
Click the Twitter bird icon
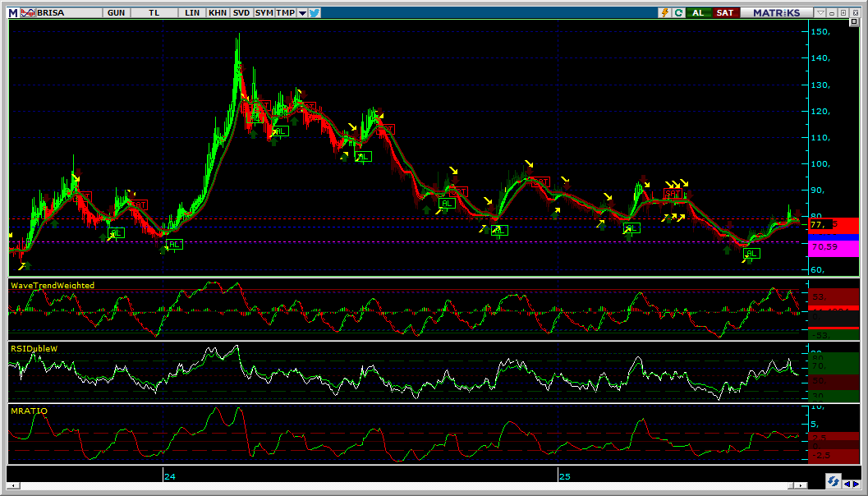click(x=315, y=12)
